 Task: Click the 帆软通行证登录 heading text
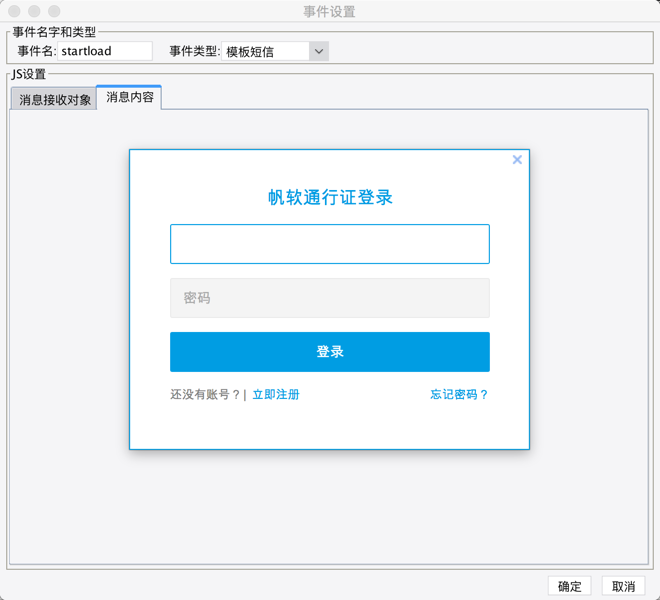(330, 197)
